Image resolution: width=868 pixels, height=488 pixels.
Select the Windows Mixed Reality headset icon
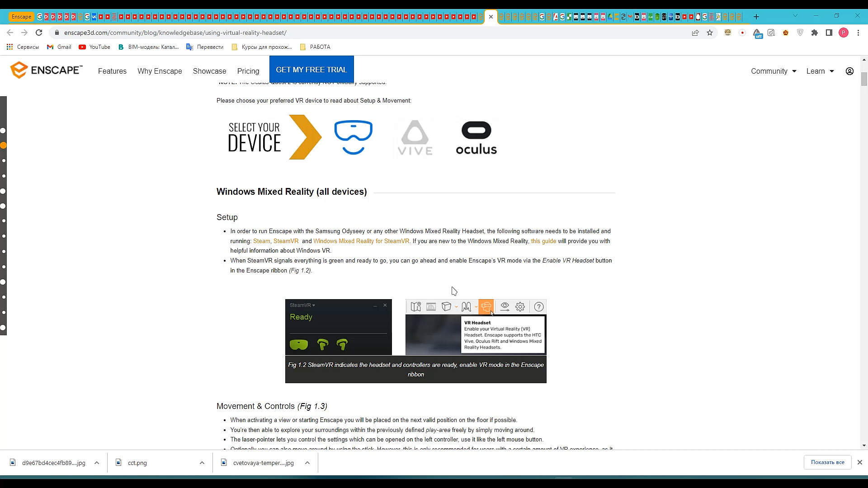click(x=353, y=137)
